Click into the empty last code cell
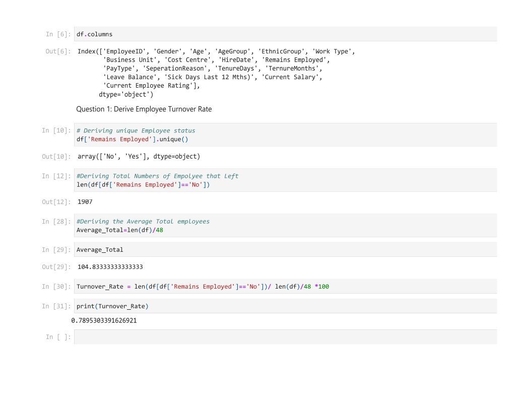Screen dimensions: 532x411 coord(285,337)
